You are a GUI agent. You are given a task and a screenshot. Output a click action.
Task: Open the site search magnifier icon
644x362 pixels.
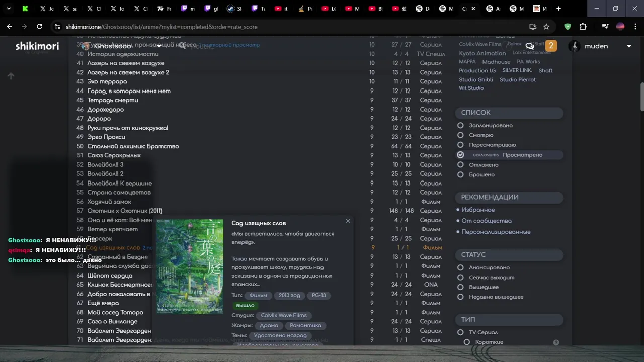click(182, 46)
